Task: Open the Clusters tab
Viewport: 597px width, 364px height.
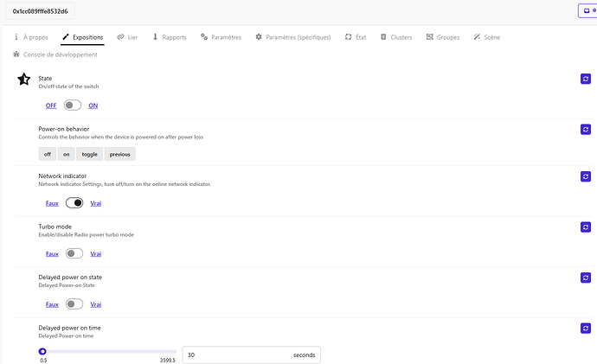Action: point(395,37)
